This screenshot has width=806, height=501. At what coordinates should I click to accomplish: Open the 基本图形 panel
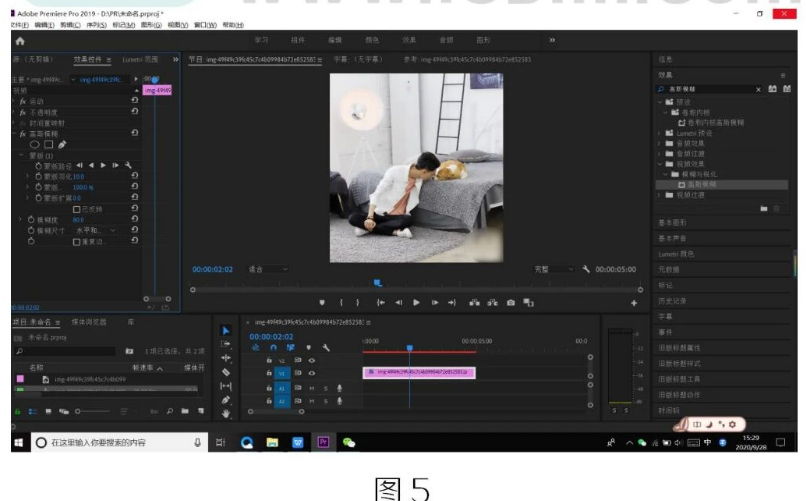pos(672,223)
